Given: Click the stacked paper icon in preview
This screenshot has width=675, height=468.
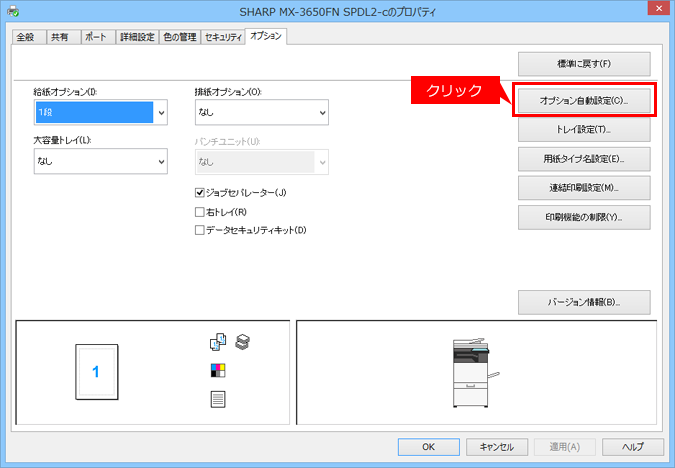Looking at the screenshot, I should pos(242,342).
